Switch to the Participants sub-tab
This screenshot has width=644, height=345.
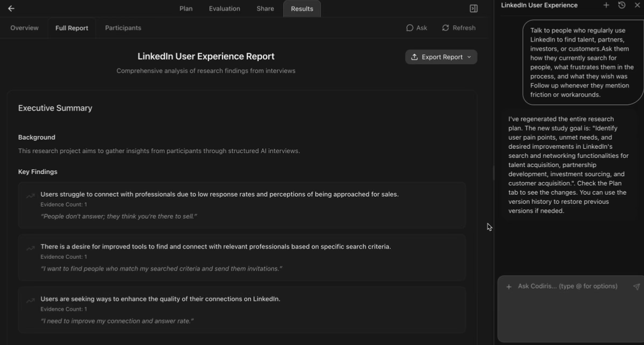click(123, 28)
